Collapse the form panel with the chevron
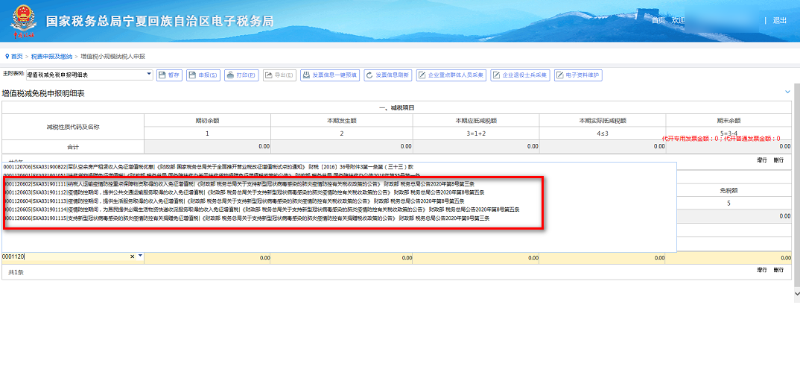This screenshot has width=800, height=378. [787, 91]
